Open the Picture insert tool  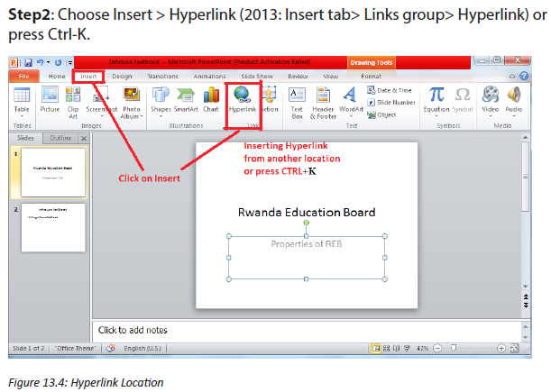tap(50, 95)
